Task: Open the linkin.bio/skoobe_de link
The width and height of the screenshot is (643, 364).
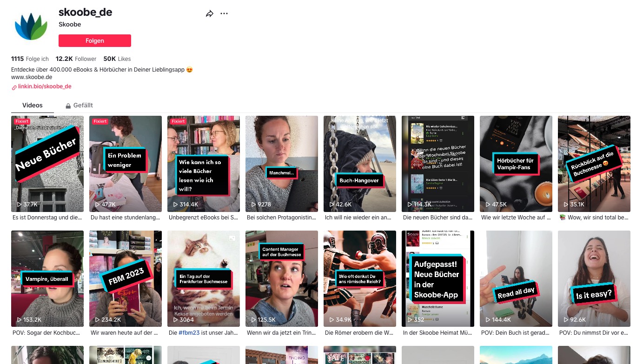Action: coord(45,86)
